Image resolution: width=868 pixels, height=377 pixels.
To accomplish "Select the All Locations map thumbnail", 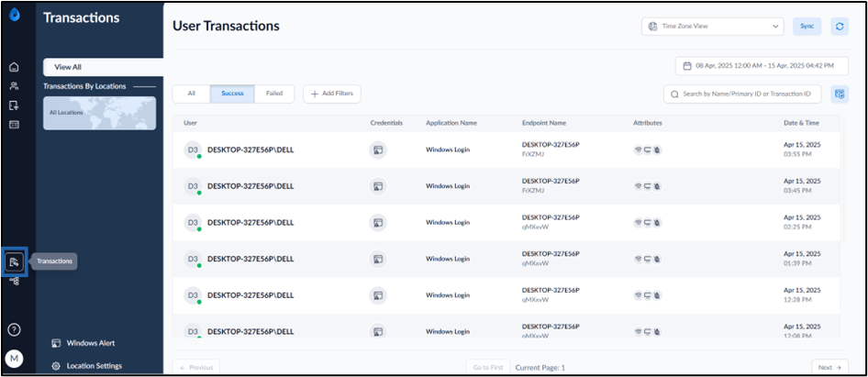I will click(x=100, y=113).
